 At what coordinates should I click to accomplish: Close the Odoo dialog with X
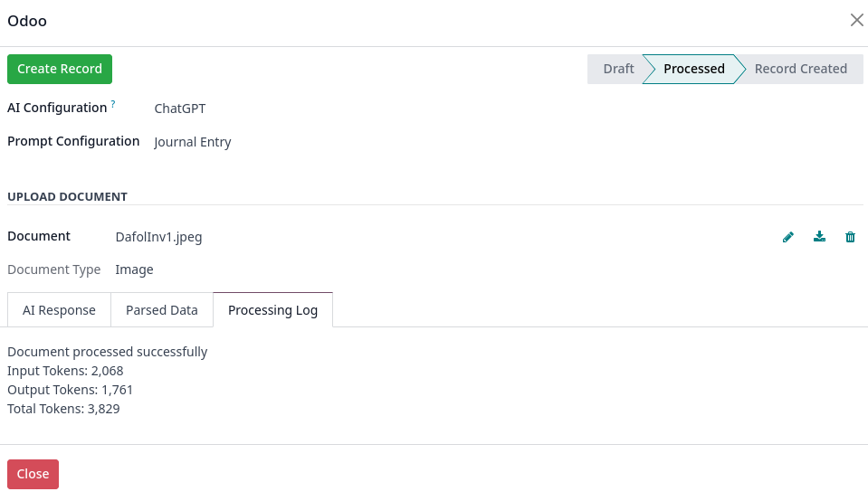pyautogui.click(x=856, y=21)
